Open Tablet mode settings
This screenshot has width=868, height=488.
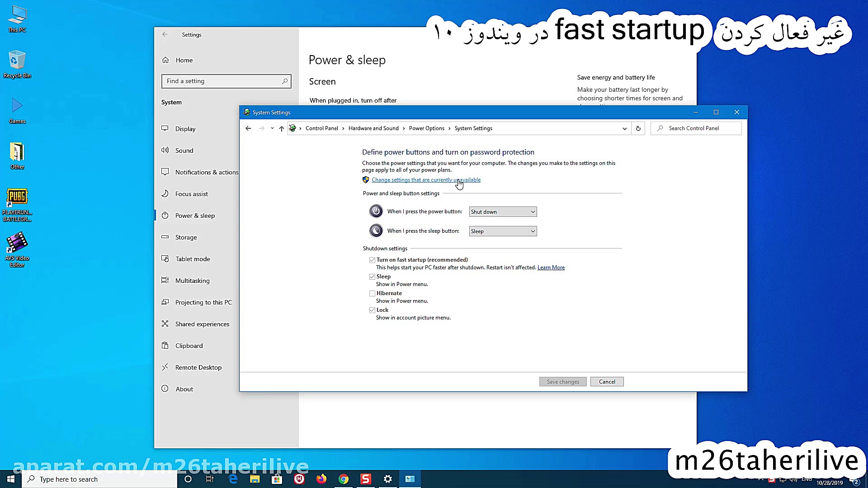165,258
